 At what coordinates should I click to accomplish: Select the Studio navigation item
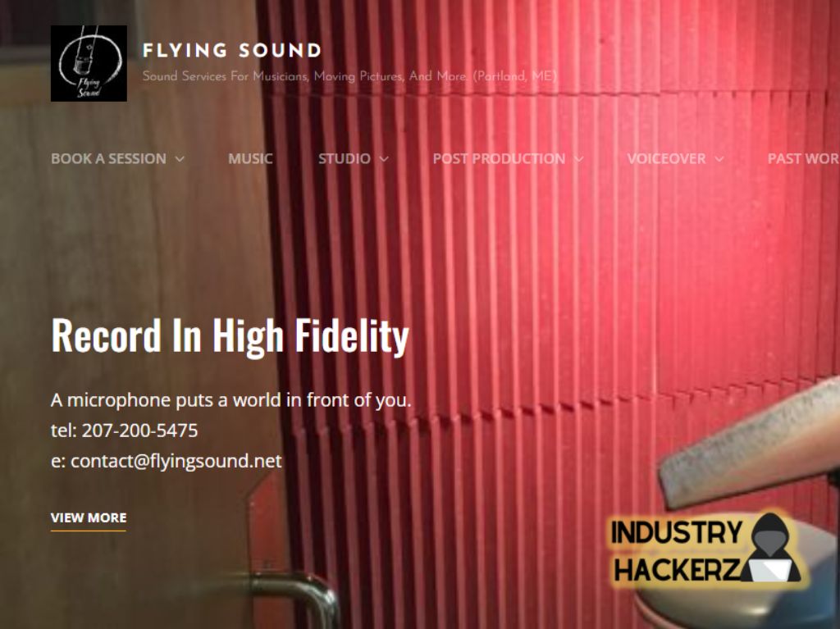click(x=345, y=158)
